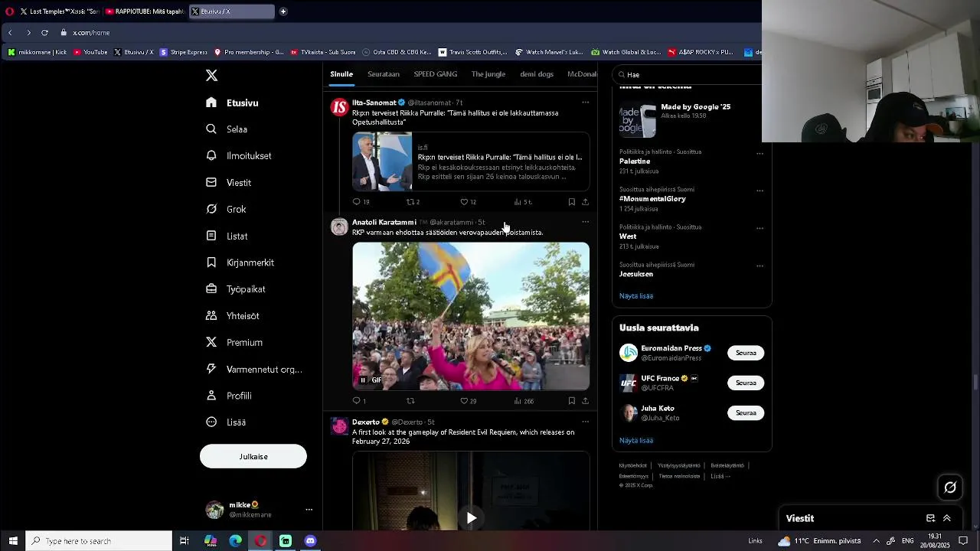
Task: Follow Juha Keto
Action: point(746,412)
